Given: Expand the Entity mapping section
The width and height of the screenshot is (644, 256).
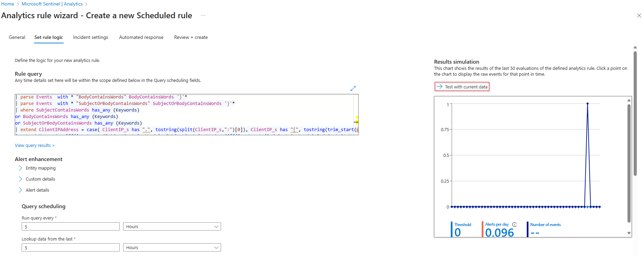Looking at the screenshot, I should (x=20, y=168).
